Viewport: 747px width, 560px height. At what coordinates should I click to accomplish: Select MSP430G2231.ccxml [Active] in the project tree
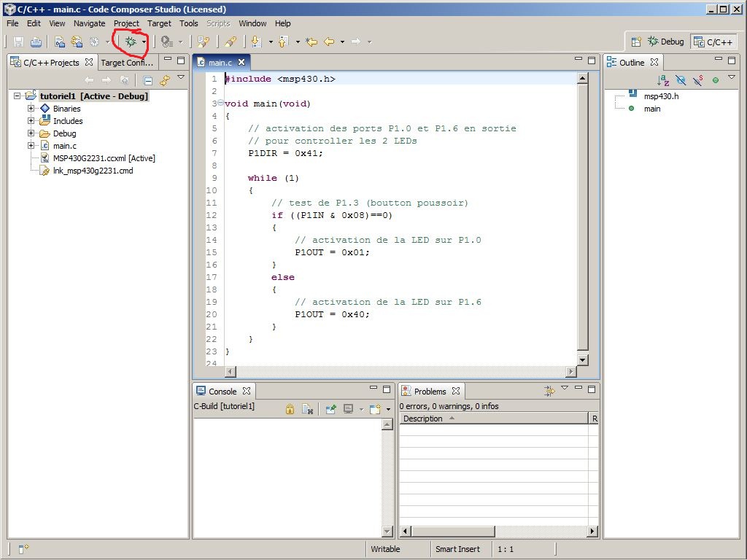click(x=104, y=158)
